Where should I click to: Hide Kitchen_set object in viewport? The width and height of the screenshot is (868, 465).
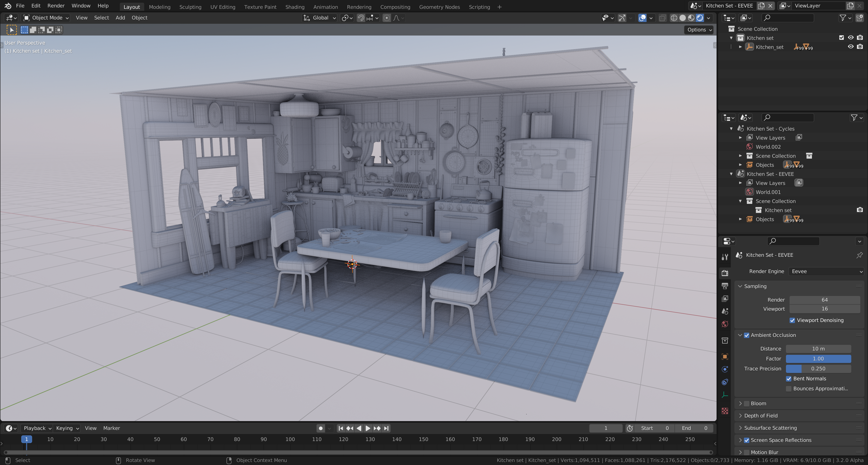coord(850,47)
